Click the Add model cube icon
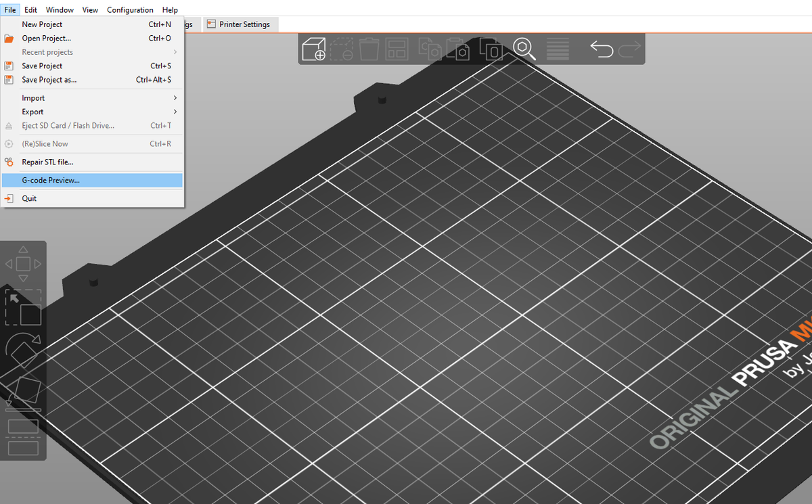The height and width of the screenshot is (504, 812). tap(314, 49)
